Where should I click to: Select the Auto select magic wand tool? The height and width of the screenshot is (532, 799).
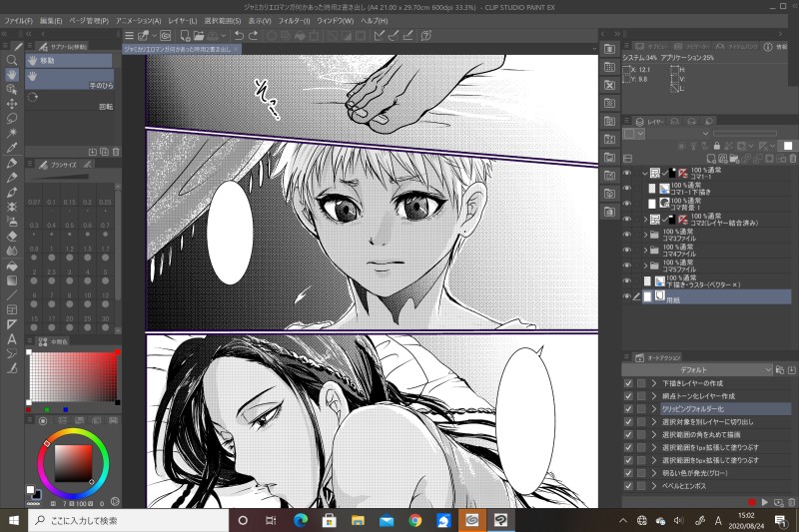click(12, 133)
